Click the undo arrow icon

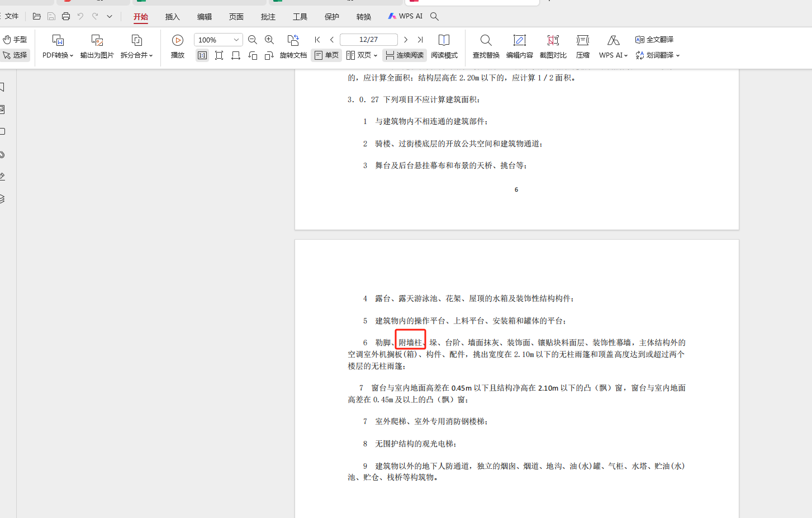pyautogui.click(x=80, y=16)
